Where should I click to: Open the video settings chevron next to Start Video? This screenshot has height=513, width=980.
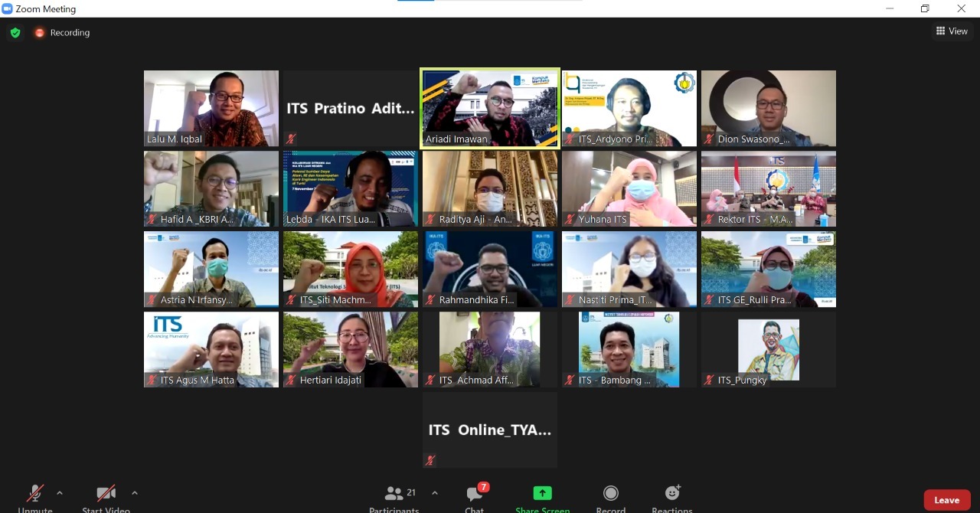point(135,494)
